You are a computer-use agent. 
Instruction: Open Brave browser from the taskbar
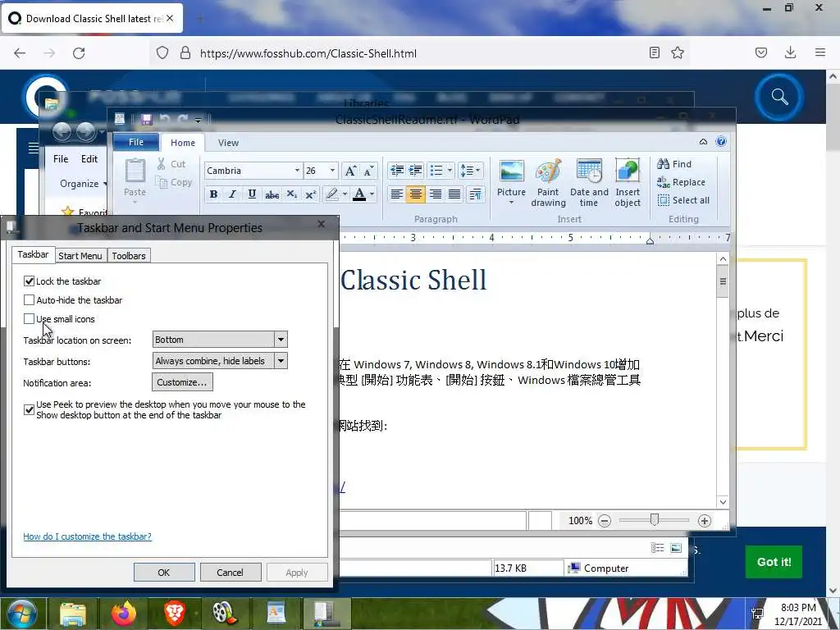click(x=174, y=614)
